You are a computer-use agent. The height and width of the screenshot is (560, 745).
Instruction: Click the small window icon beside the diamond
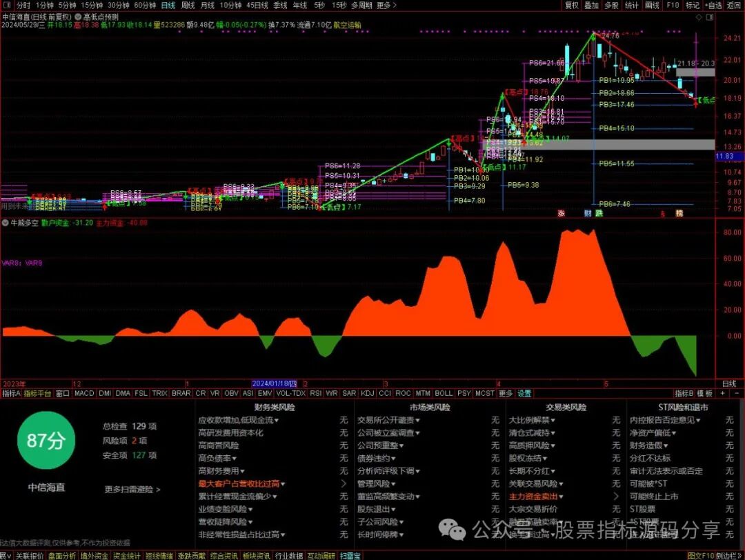(709, 17)
